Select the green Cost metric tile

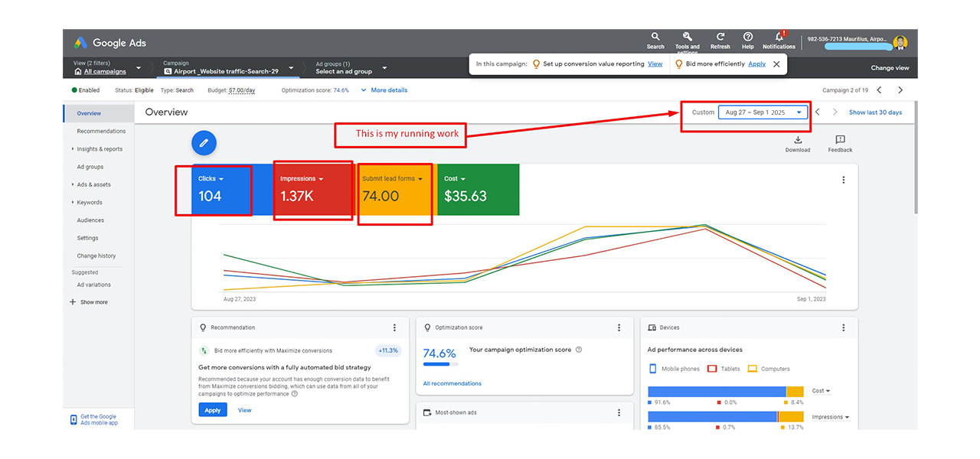tap(478, 190)
